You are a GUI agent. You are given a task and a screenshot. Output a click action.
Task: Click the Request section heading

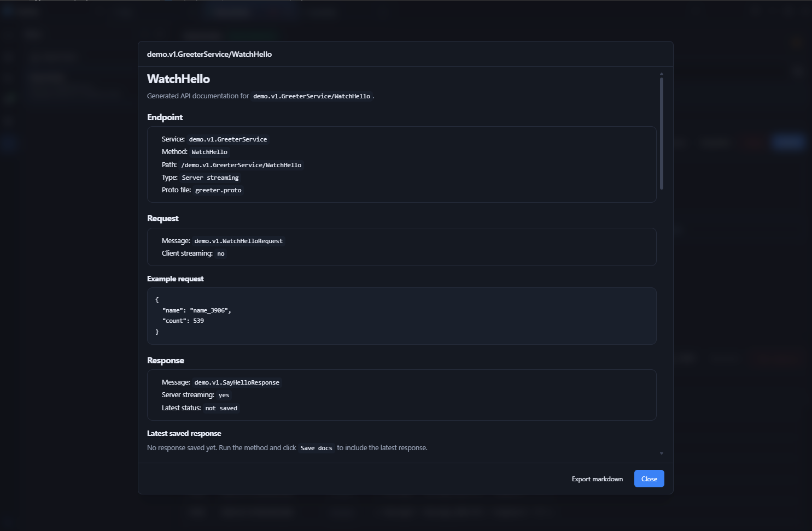tap(163, 218)
